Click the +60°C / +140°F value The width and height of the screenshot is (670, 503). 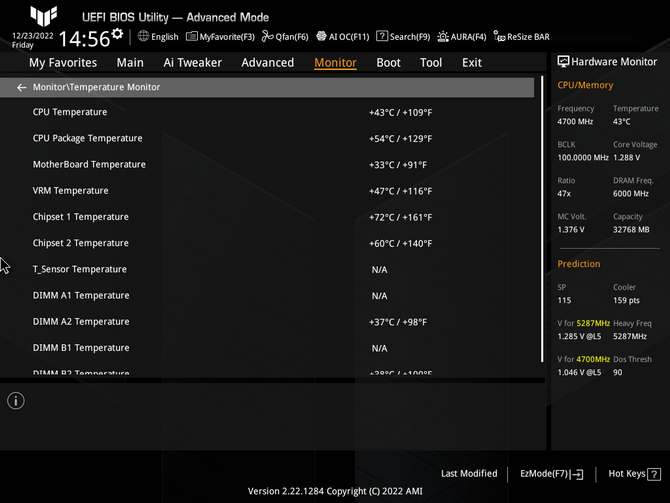400,244
